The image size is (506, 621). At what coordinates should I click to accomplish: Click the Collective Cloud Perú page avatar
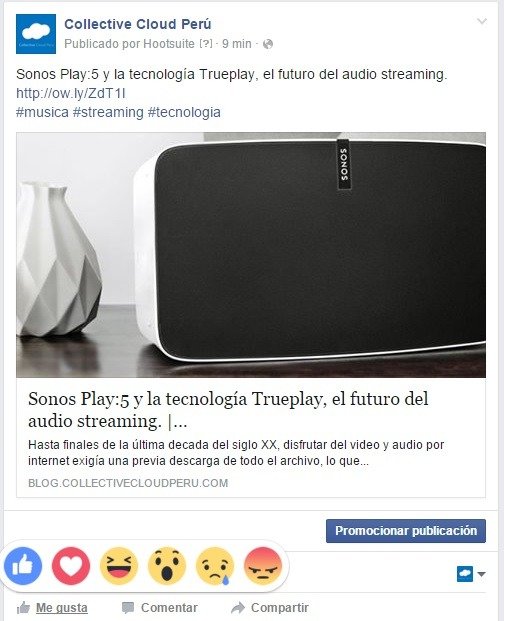(x=36, y=34)
